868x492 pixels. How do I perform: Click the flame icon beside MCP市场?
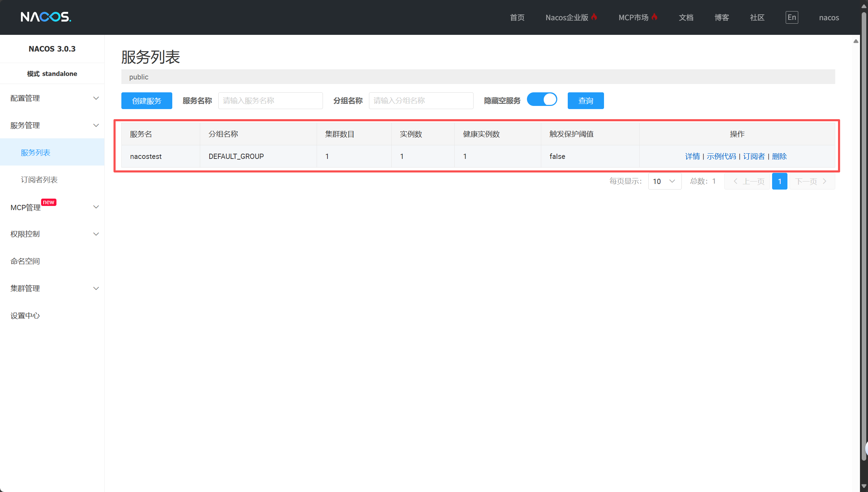coord(654,17)
